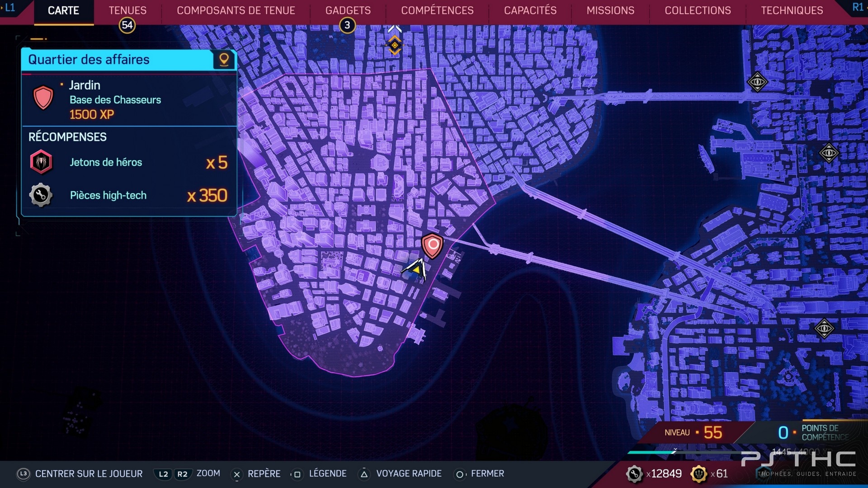Click FERMER to close the map
Image resolution: width=868 pixels, height=488 pixels.
(487, 474)
